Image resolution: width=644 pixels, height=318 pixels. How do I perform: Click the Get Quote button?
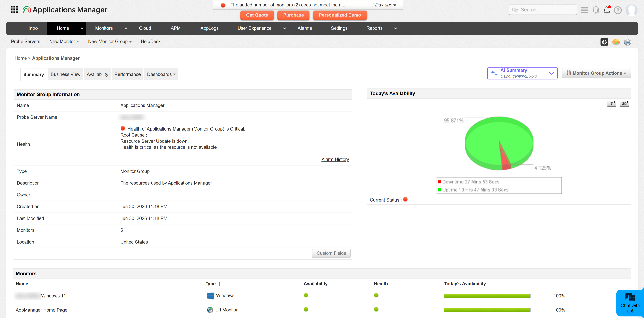click(x=257, y=15)
